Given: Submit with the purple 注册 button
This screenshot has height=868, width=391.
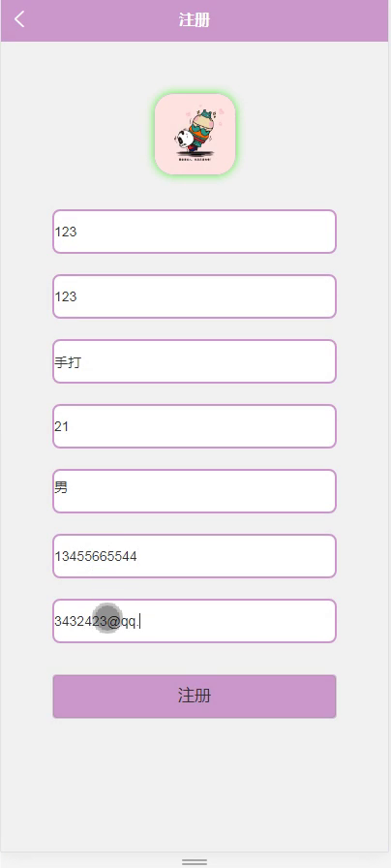Looking at the screenshot, I should (x=195, y=697).
